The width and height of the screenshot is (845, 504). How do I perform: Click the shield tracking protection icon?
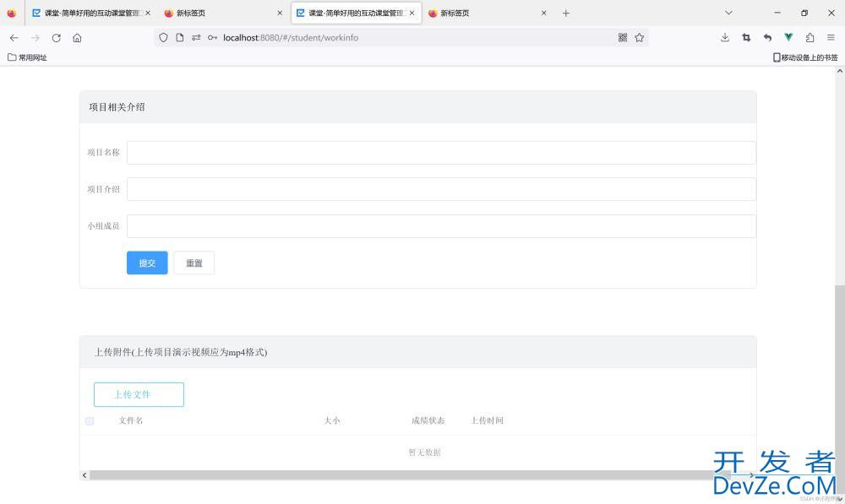163,38
